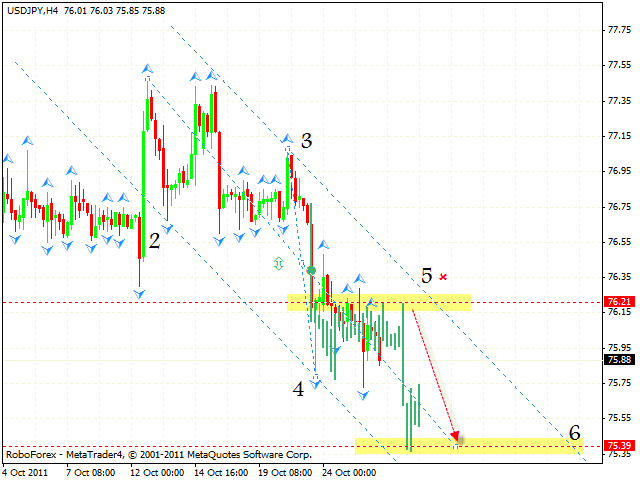The image size is (640, 480).
Task: Select wave label 3
Action: pyautogui.click(x=307, y=141)
